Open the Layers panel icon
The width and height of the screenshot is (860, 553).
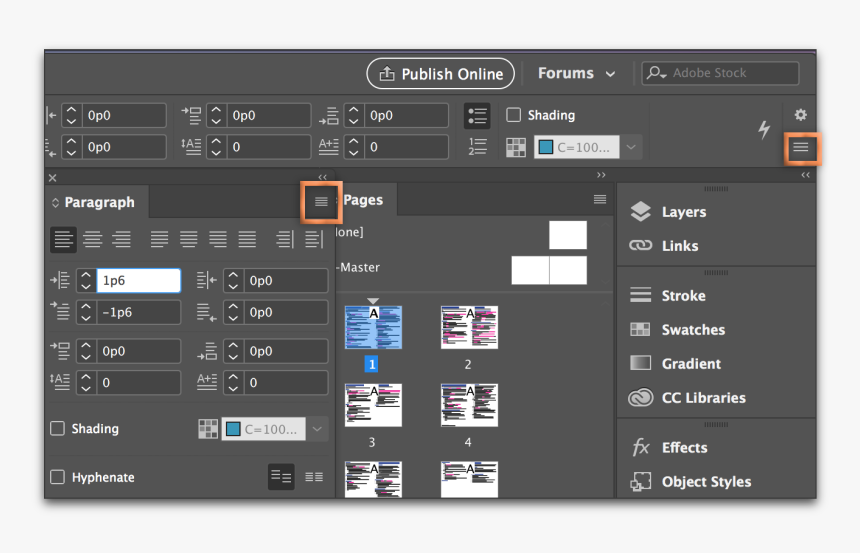tap(640, 212)
